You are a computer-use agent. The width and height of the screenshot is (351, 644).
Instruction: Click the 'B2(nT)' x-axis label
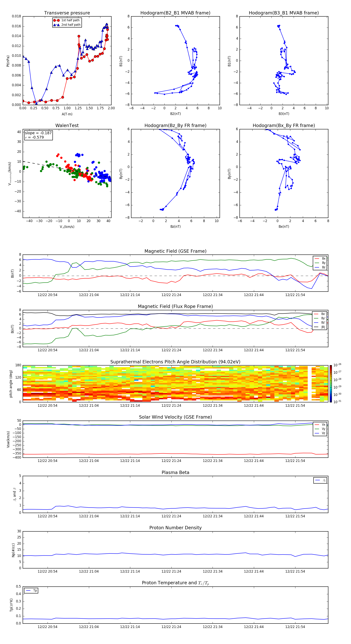pyautogui.click(x=175, y=114)
